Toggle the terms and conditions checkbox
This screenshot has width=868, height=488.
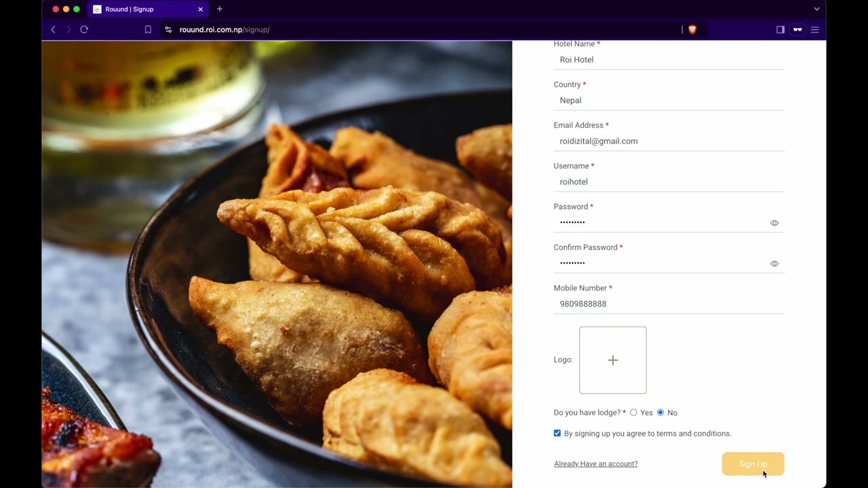557,433
